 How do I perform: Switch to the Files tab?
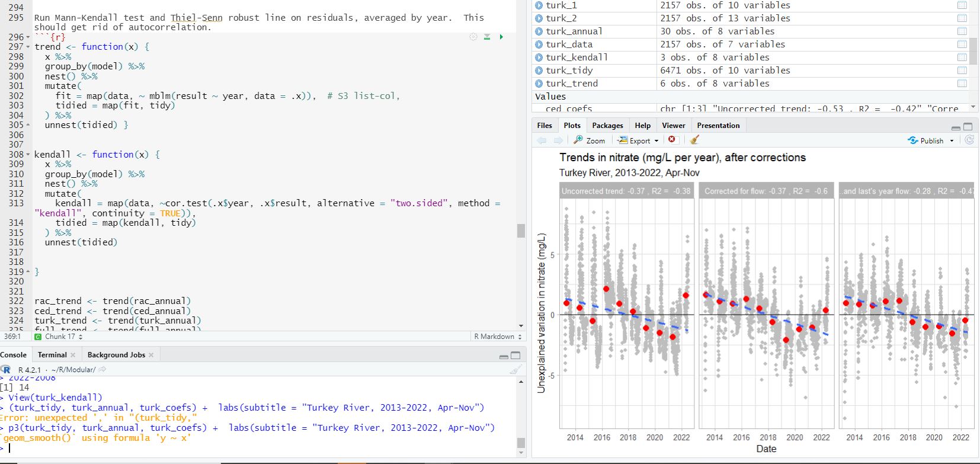pos(545,126)
